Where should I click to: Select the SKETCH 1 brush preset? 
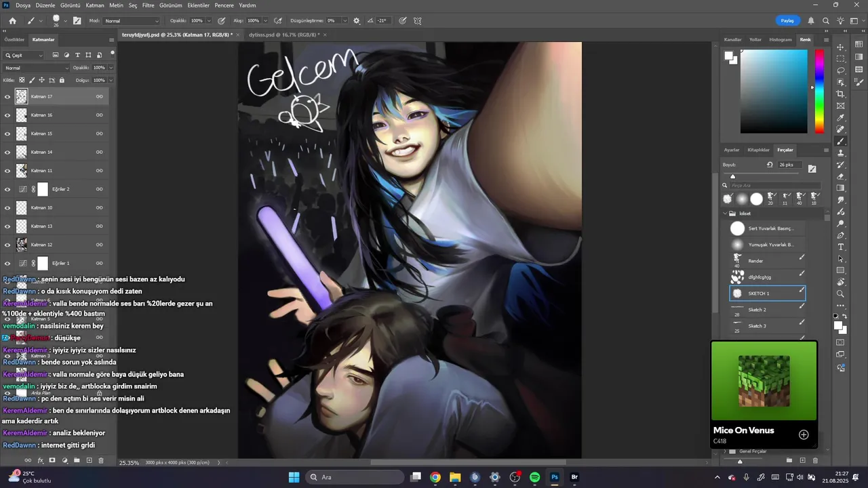(x=767, y=293)
